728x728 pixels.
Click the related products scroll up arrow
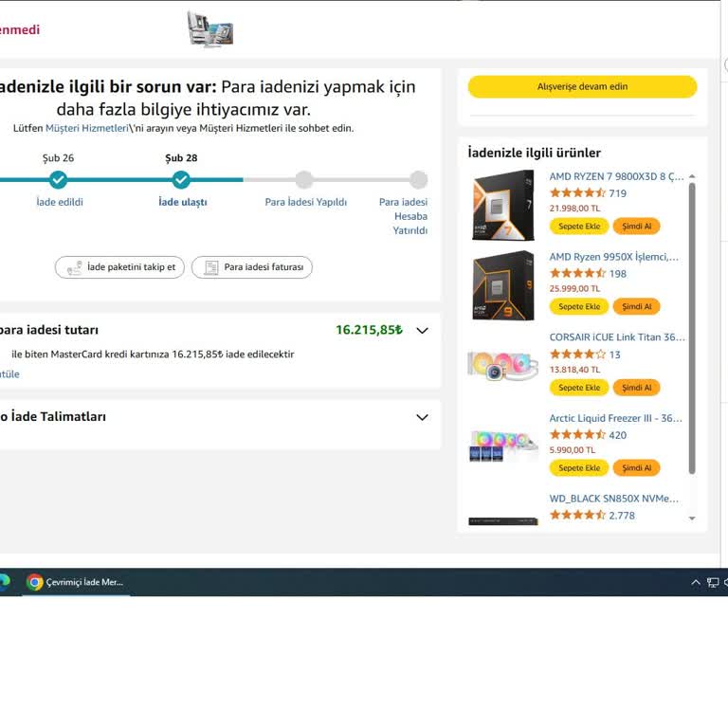(692, 176)
